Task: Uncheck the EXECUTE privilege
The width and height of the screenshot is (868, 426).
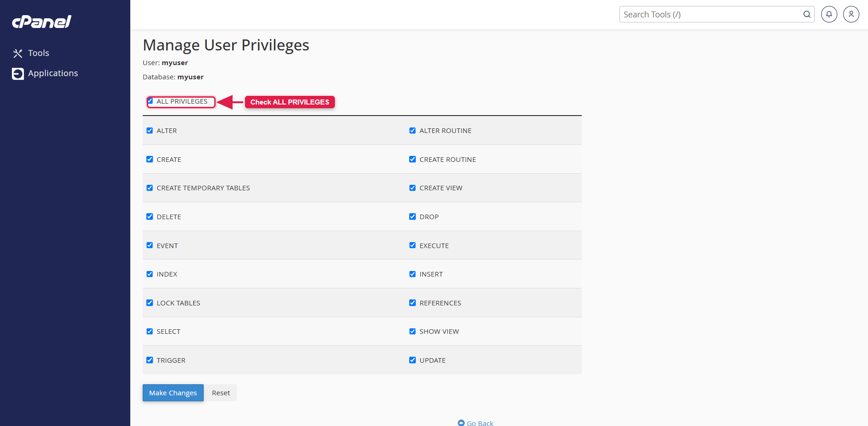Action: [412, 245]
